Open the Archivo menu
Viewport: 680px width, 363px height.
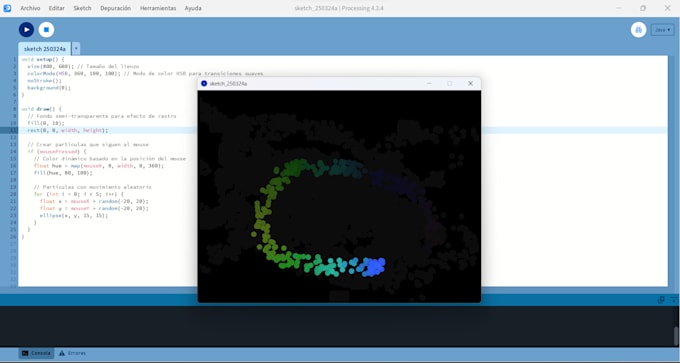tap(30, 8)
